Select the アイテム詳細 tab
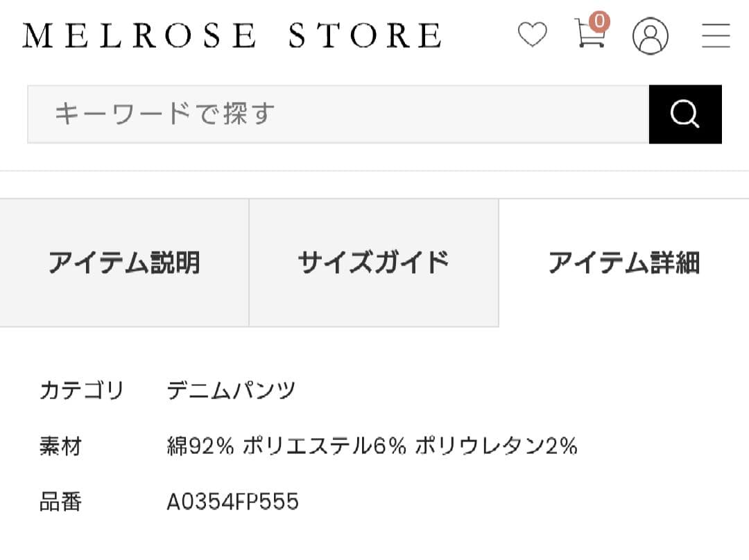 [625, 263]
